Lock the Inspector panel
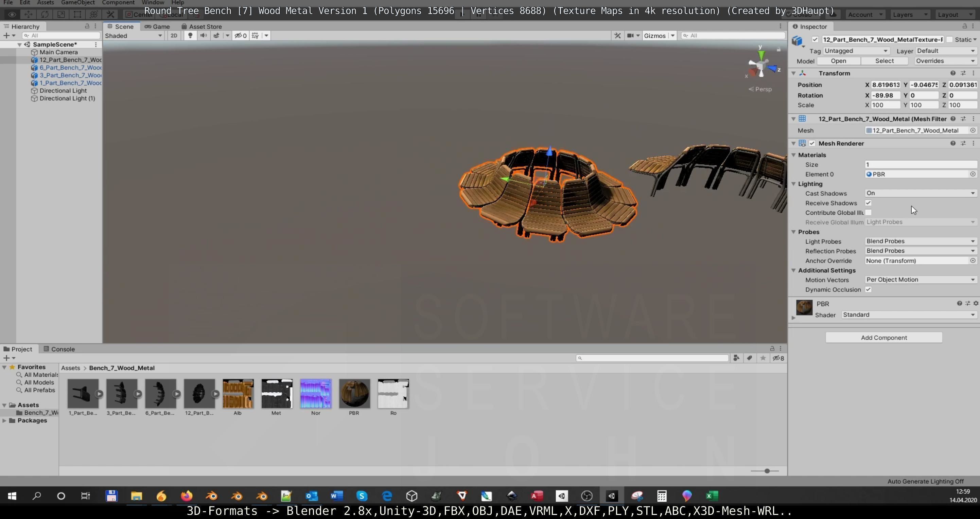The height and width of the screenshot is (519, 980). [964, 26]
